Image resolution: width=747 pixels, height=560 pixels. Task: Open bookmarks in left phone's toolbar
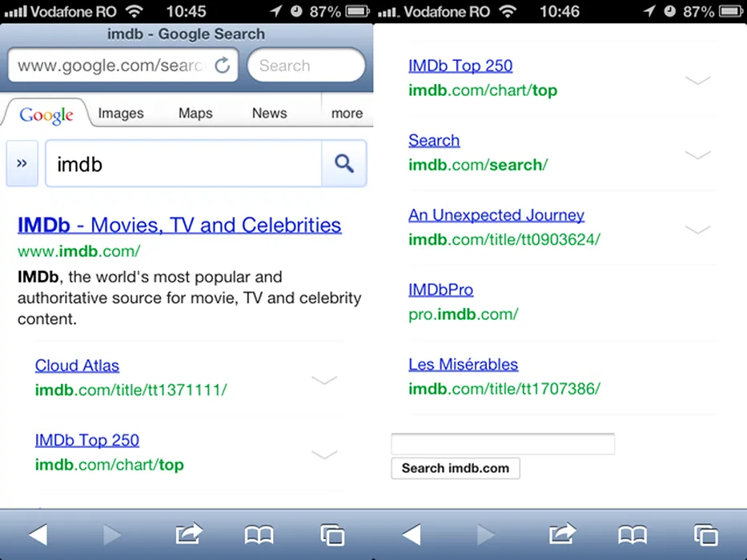coord(259,534)
